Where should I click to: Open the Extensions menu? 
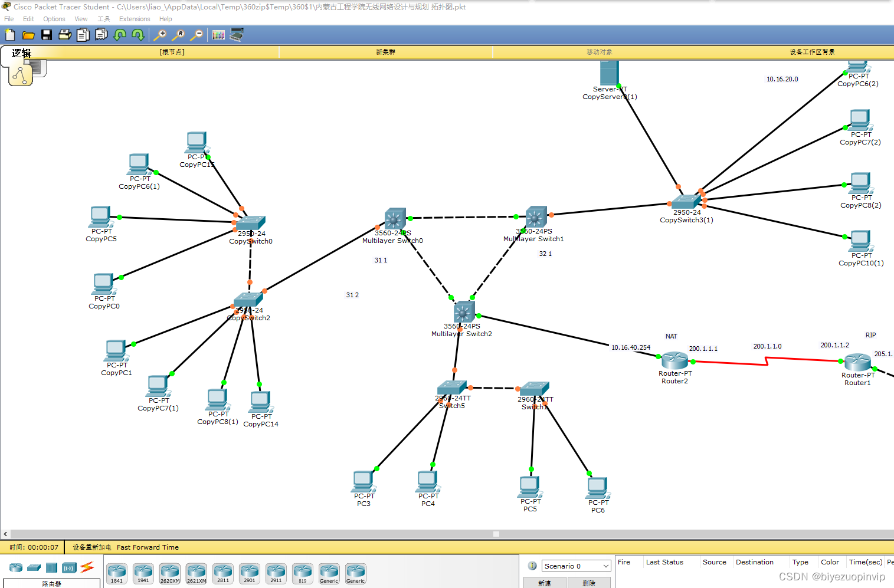(x=135, y=19)
